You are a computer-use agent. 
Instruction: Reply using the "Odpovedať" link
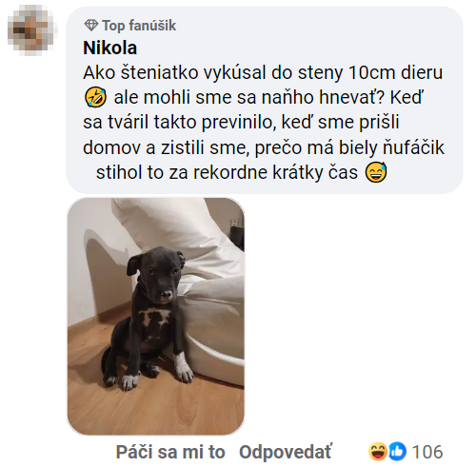(285, 452)
